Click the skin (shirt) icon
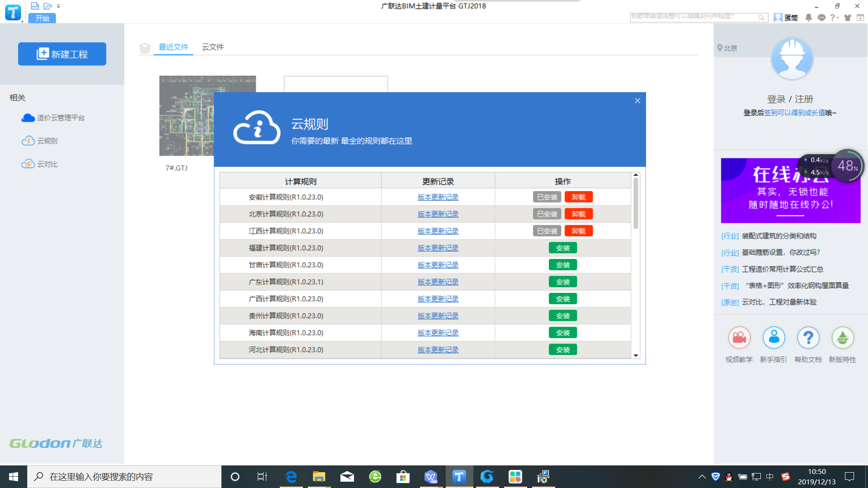This screenshot has height=488, width=868. click(848, 18)
